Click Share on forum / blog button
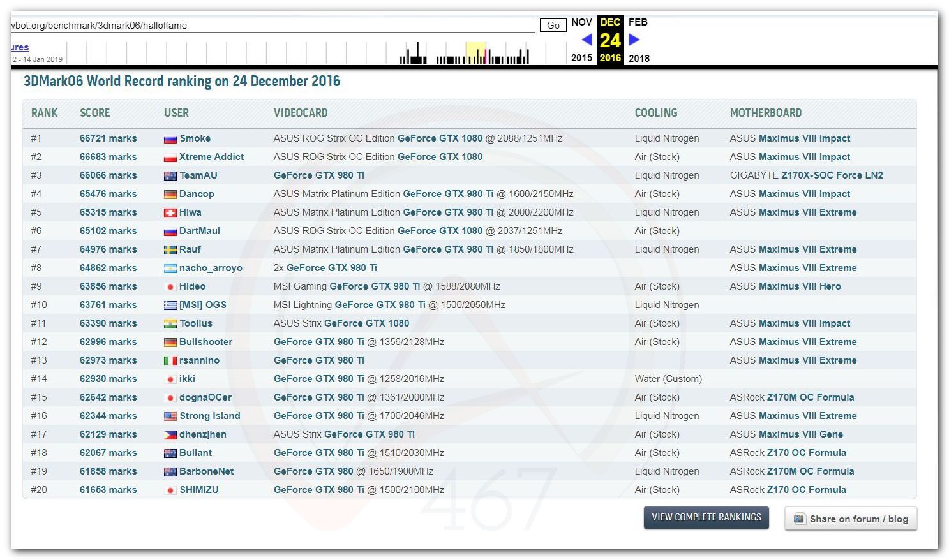949x560 pixels. pyautogui.click(x=851, y=519)
